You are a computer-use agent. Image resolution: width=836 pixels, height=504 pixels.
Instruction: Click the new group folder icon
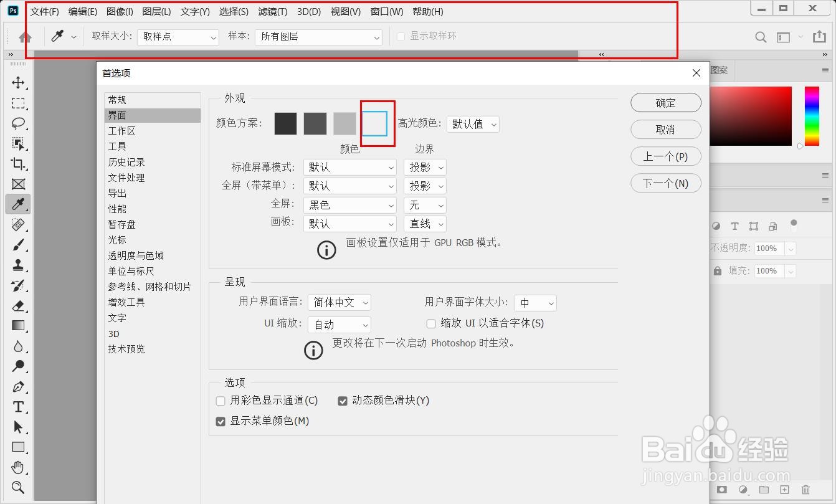pos(764,490)
